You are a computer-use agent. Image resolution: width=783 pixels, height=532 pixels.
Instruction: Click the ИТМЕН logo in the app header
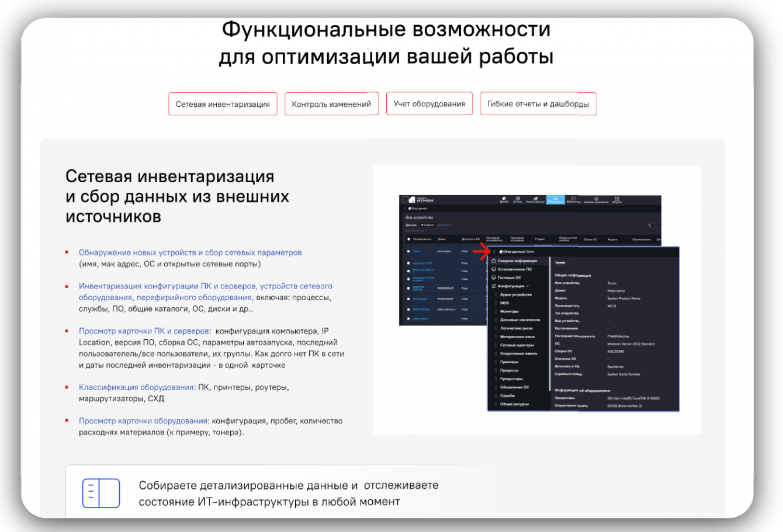click(418, 200)
